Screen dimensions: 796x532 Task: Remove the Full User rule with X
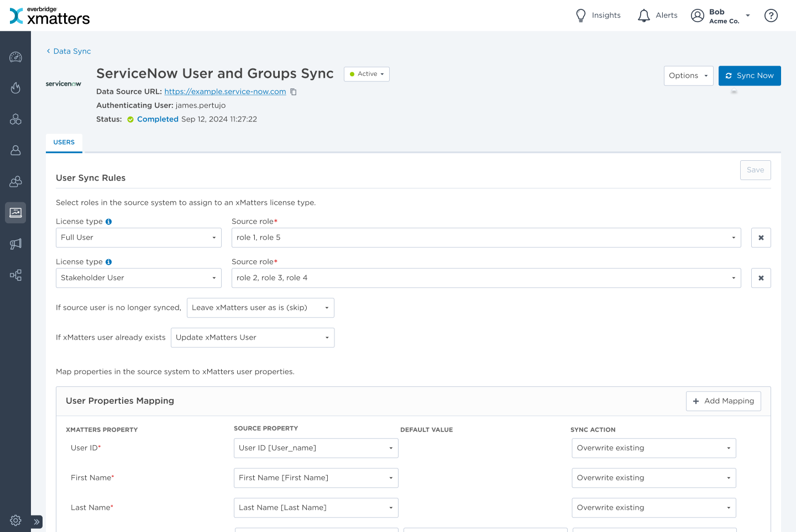pos(761,238)
